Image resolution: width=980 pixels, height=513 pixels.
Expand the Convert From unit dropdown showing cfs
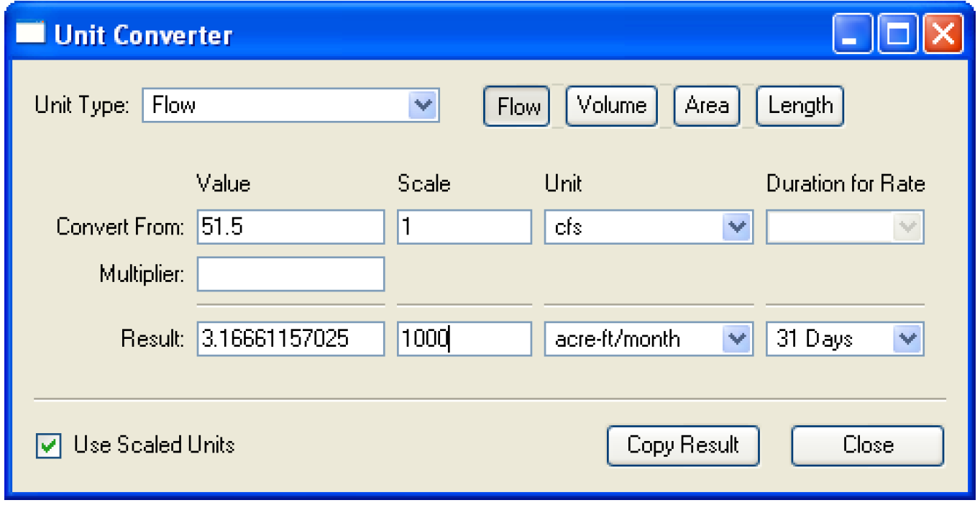(x=736, y=227)
